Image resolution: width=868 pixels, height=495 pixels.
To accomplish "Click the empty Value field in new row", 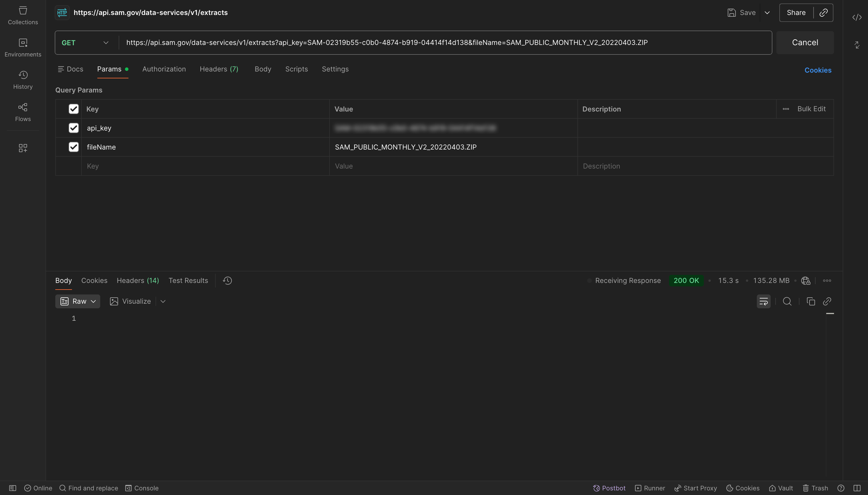I will [x=453, y=166].
